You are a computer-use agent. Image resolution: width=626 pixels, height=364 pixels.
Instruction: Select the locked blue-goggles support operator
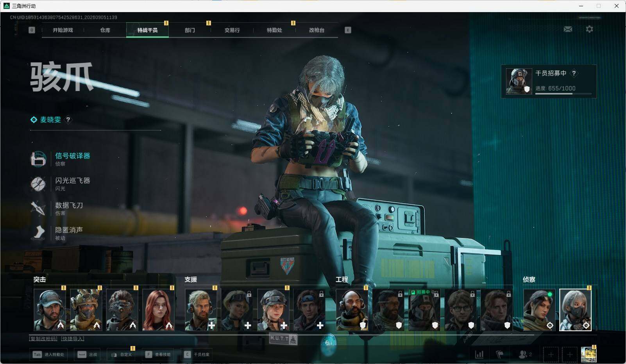309,310
